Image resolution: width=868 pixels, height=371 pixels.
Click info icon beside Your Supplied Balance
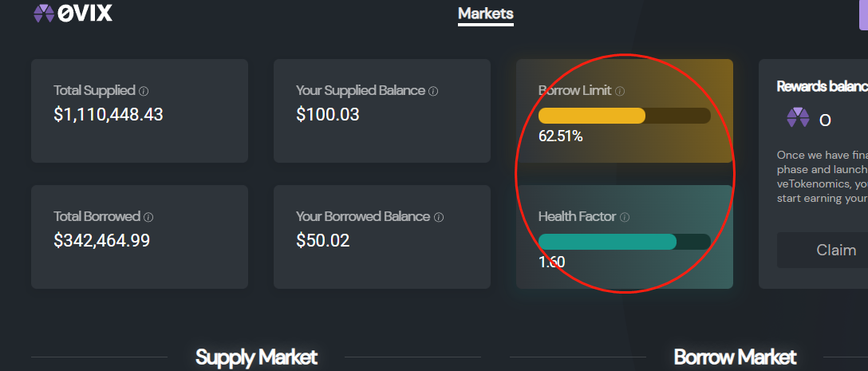pyautogui.click(x=433, y=91)
